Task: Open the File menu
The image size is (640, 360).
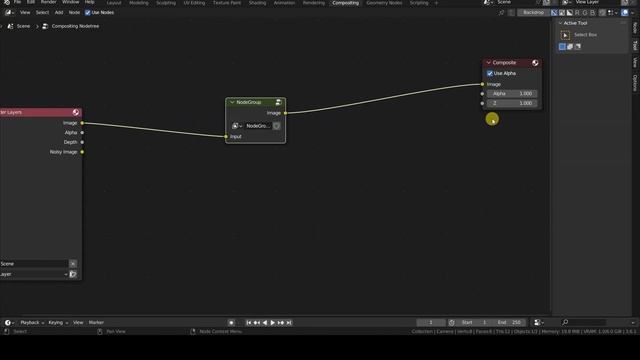Action: [17, 2]
